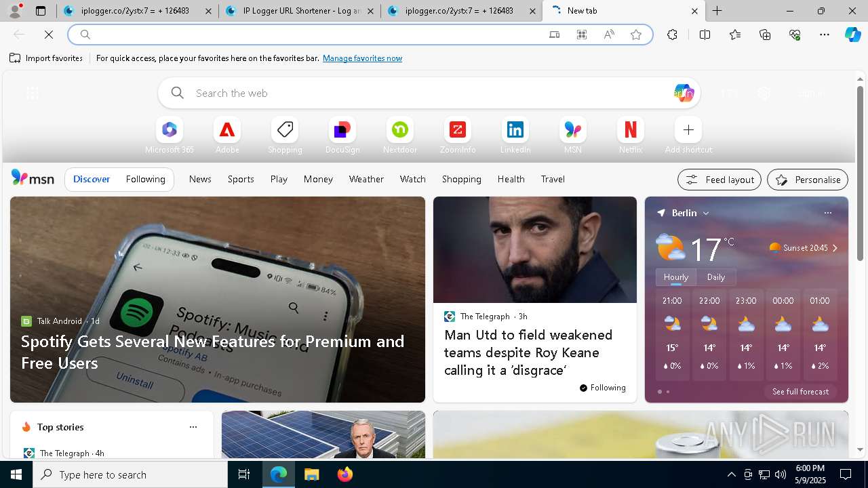
Task: Open the MSN shortcut tile
Action: click(573, 136)
